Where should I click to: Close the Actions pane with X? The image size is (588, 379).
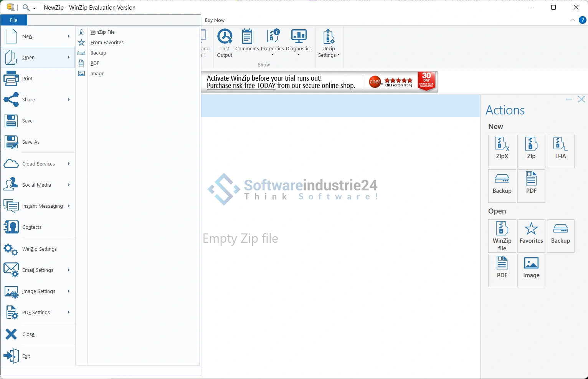(x=581, y=99)
